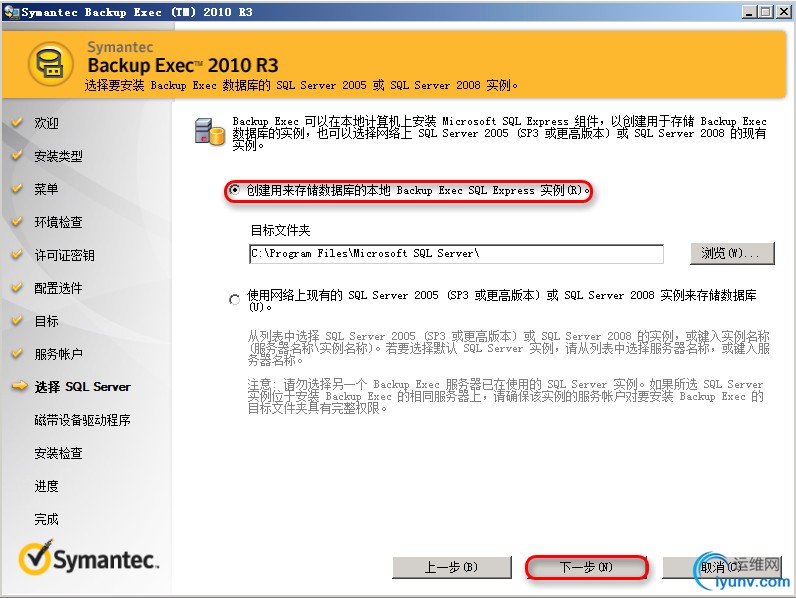
Task: Open the 环境检查 step in the sidebar
Action: click(x=58, y=222)
